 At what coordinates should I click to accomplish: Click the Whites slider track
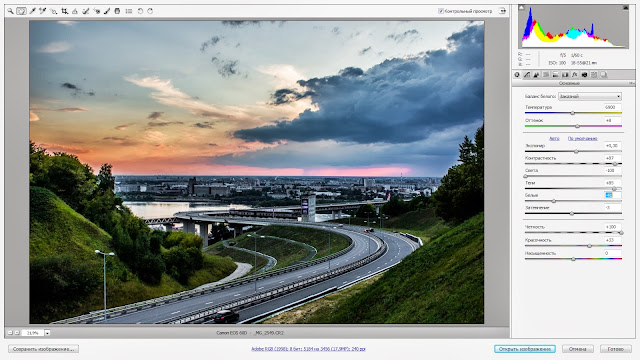coord(573,201)
